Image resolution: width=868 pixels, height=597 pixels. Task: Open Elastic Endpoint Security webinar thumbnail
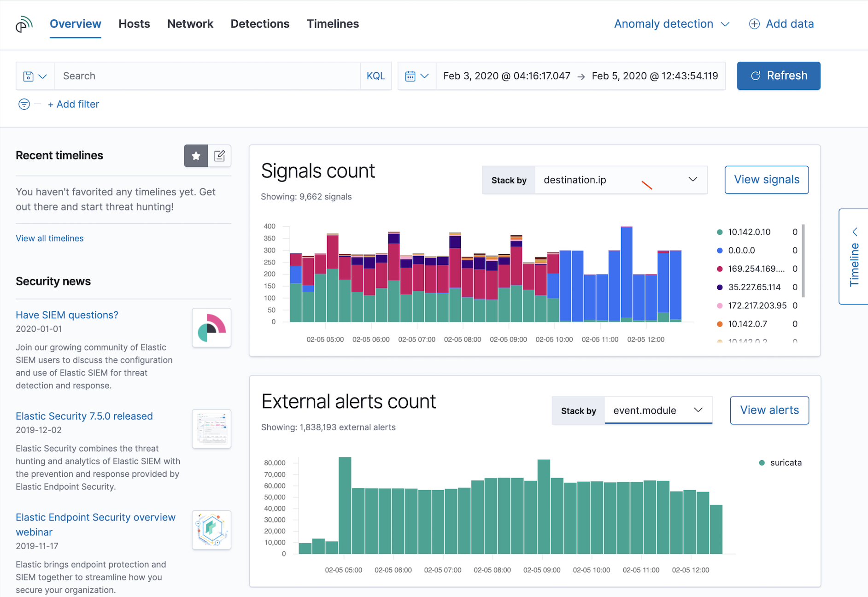click(211, 530)
